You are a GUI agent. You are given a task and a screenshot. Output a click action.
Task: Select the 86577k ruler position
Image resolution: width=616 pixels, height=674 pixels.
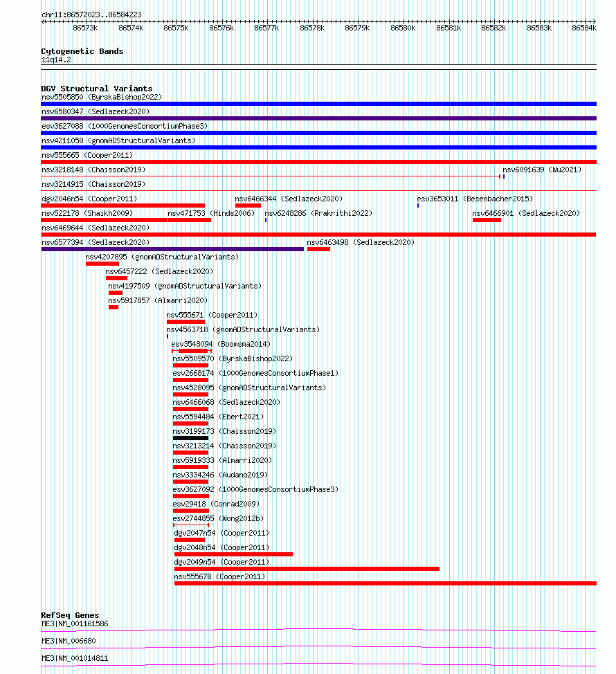[x=266, y=28]
